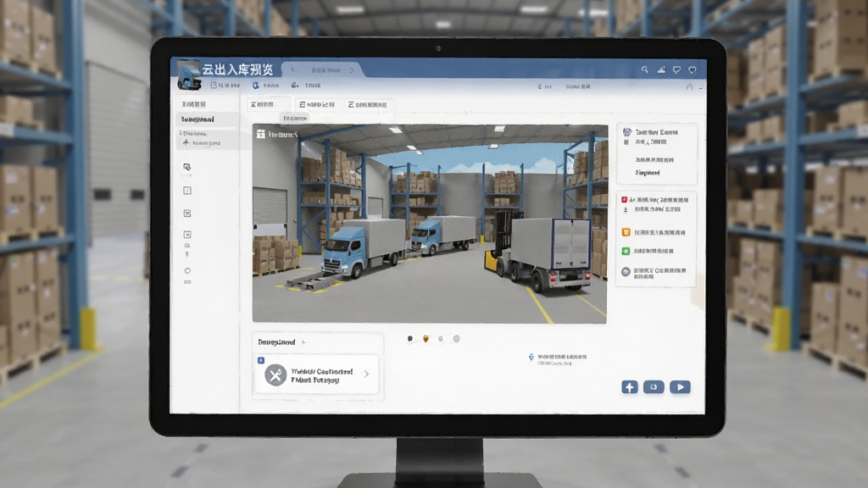Click the blue plus button
868x488 pixels.
point(630,387)
